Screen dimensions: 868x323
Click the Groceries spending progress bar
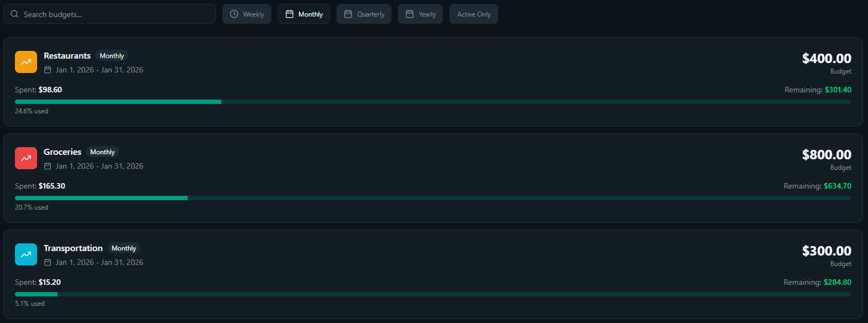point(432,198)
